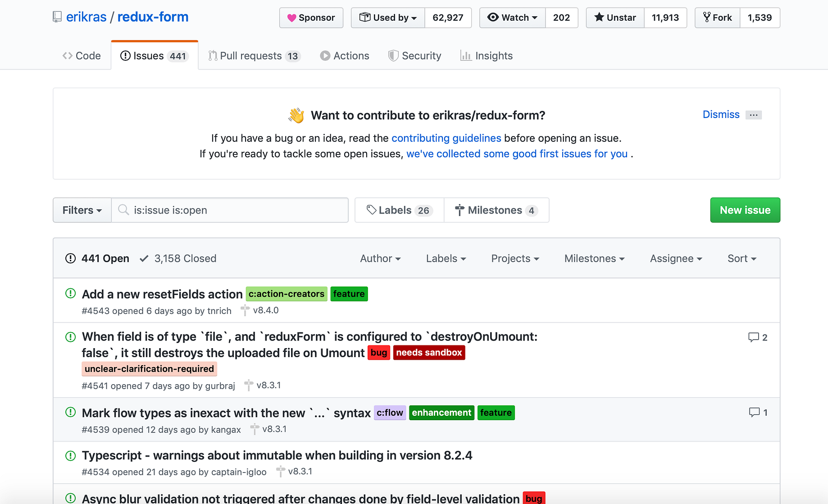Click the 202 watchers count
Screen dimensions: 828x504
click(x=561, y=18)
